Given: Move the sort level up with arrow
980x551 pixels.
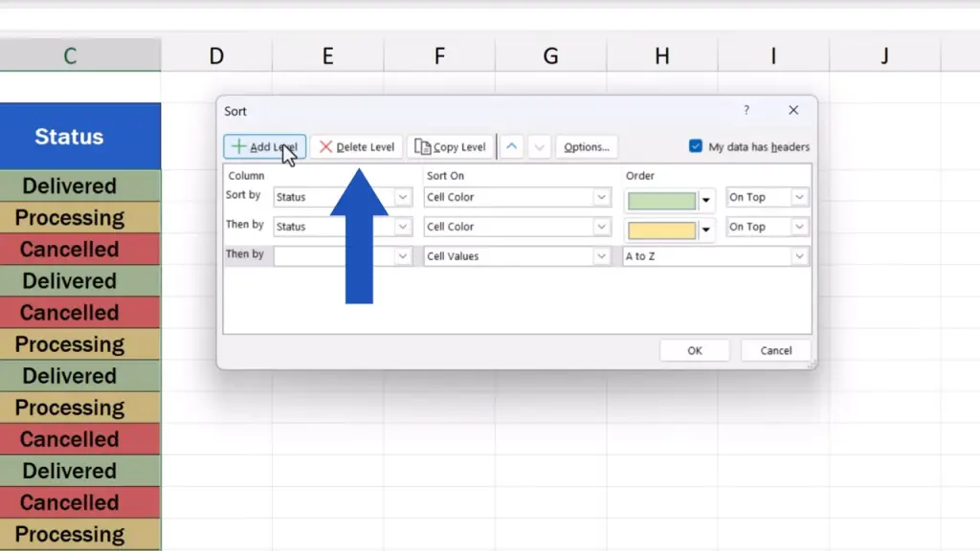Looking at the screenshot, I should coord(512,147).
